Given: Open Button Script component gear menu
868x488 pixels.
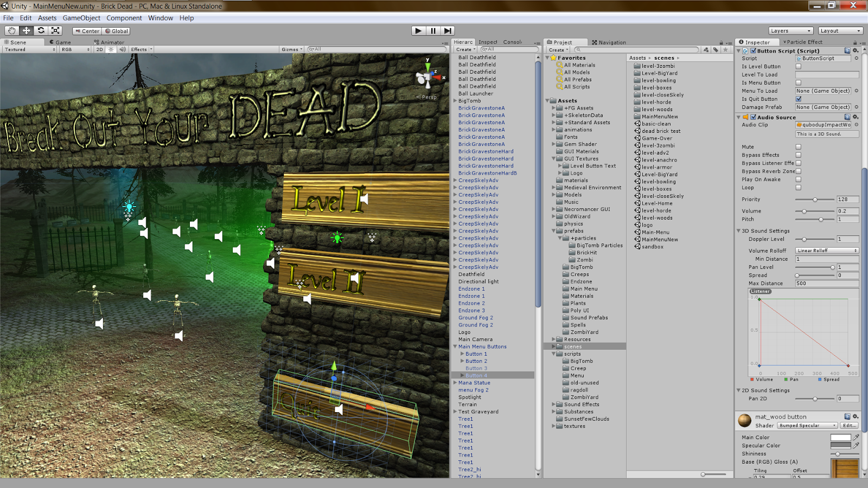Looking at the screenshot, I should (856, 50).
